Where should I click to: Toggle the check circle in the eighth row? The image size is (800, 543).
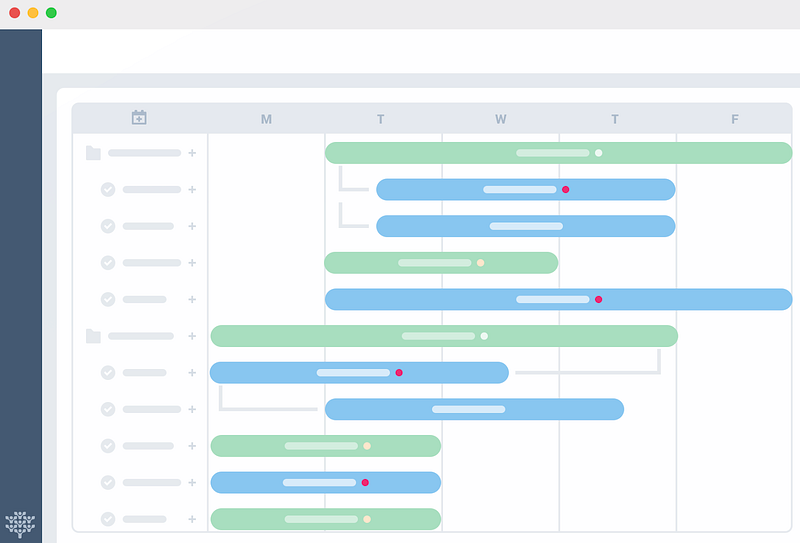coord(108,409)
